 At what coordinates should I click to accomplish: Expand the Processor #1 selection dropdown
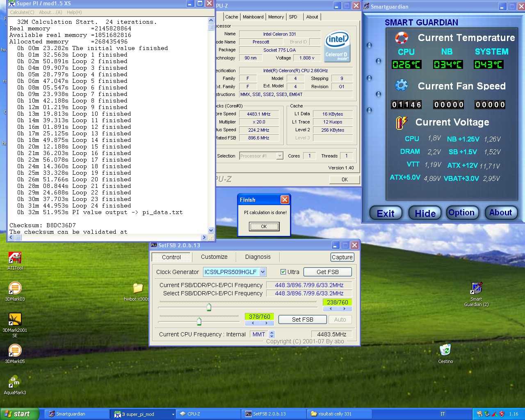point(280,156)
